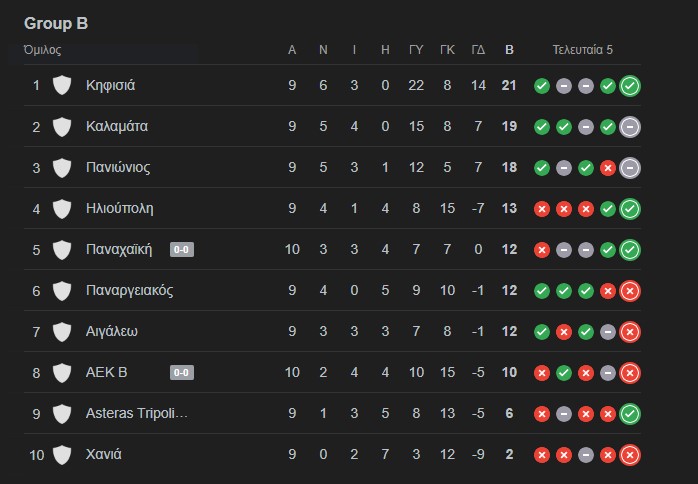Open the Παναργειακός team link
This screenshot has height=484, width=698.
click(x=130, y=291)
